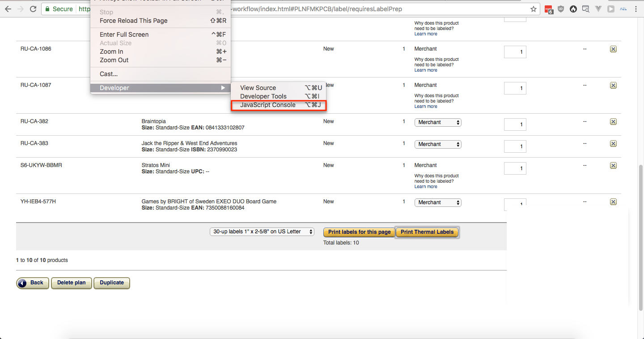644x339 pixels.
Task: Click Print labels for this page
Action: click(x=359, y=232)
